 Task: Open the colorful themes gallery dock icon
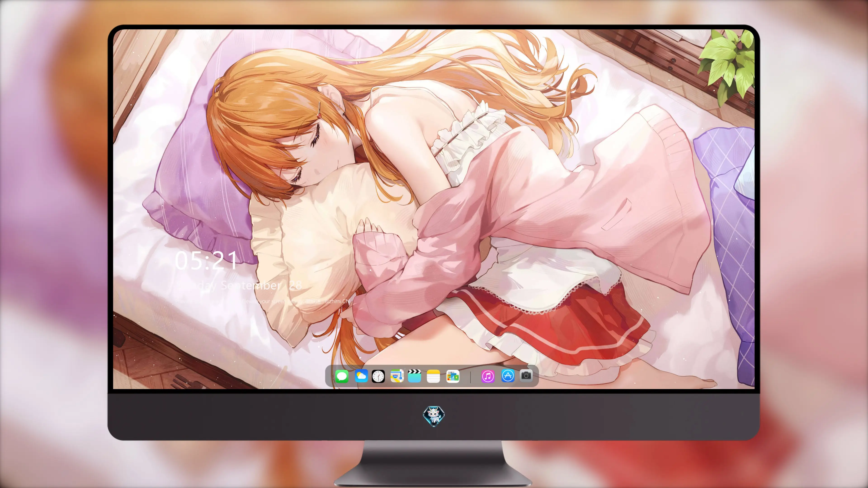[x=453, y=376]
